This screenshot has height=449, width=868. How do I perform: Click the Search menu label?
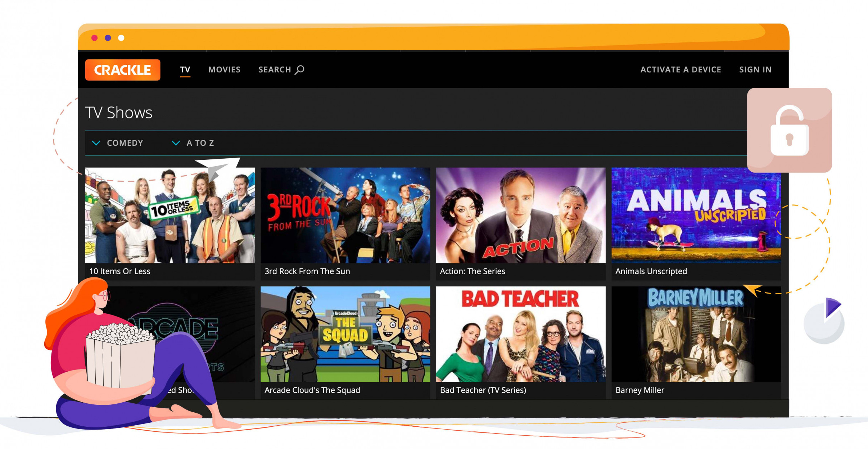point(275,70)
